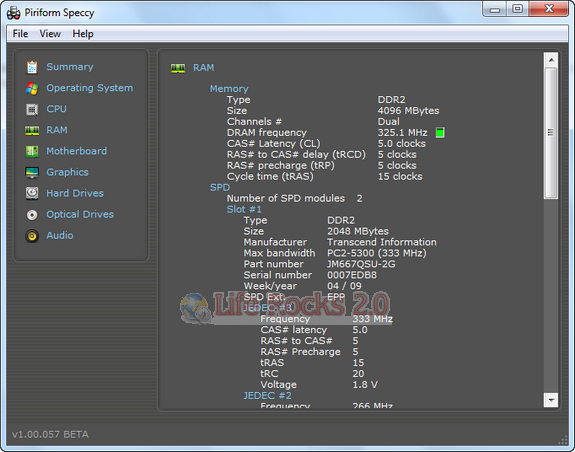Click the CAS# Latency (CL) row label
Screen dimensions: 575x452
pos(273,144)
